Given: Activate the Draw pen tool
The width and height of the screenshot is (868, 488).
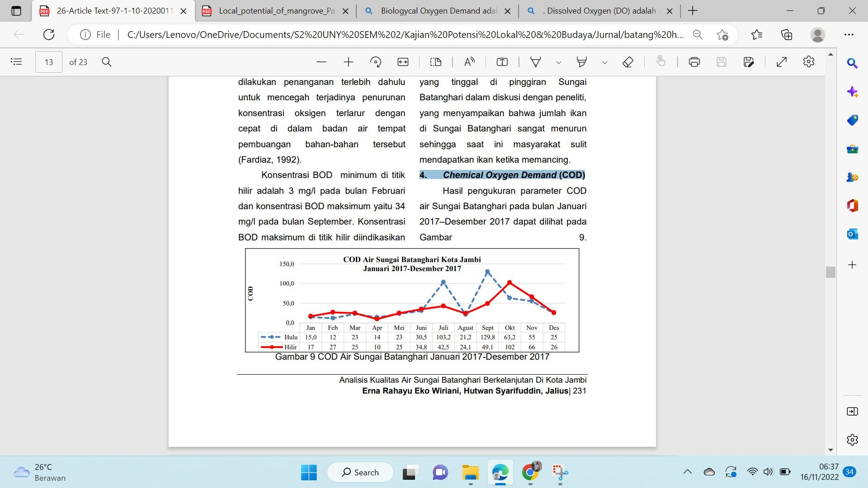Looking at the screenshot, I should [536, 62].
